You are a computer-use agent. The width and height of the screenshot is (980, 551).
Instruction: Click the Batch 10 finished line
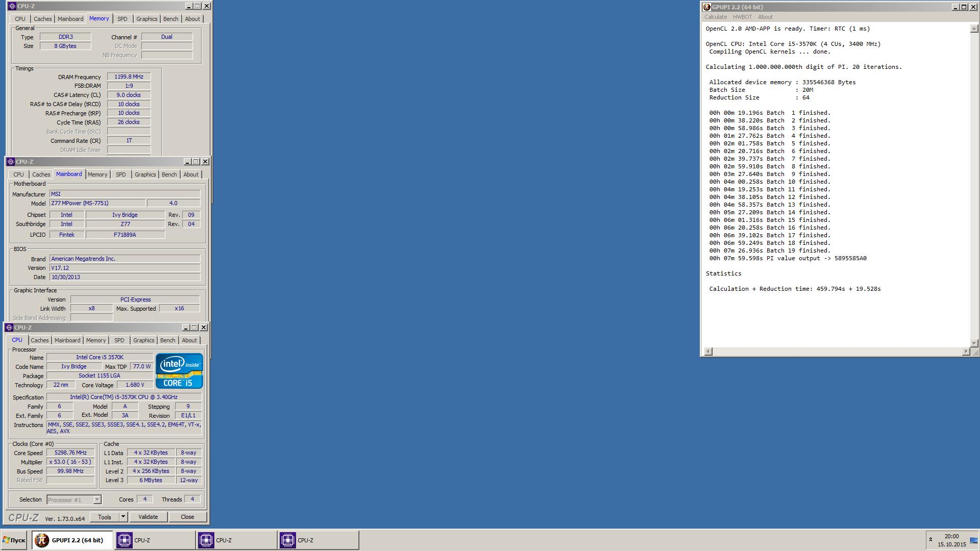coord(770,182)
